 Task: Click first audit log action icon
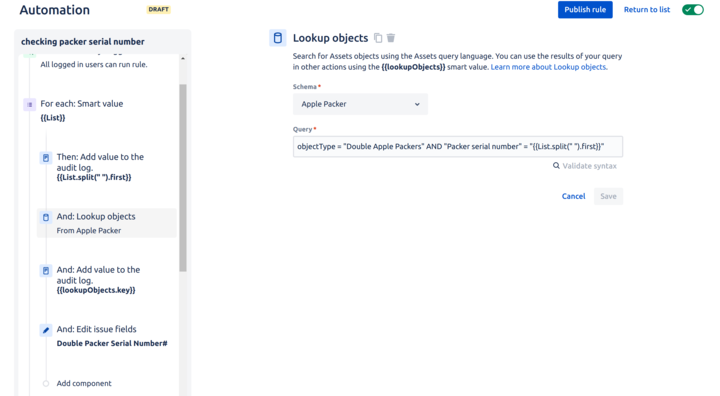[45, 158]
